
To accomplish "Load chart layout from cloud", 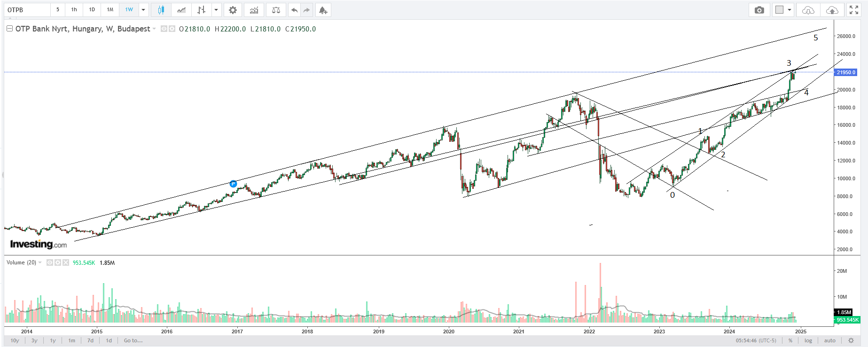I will 808,10.
